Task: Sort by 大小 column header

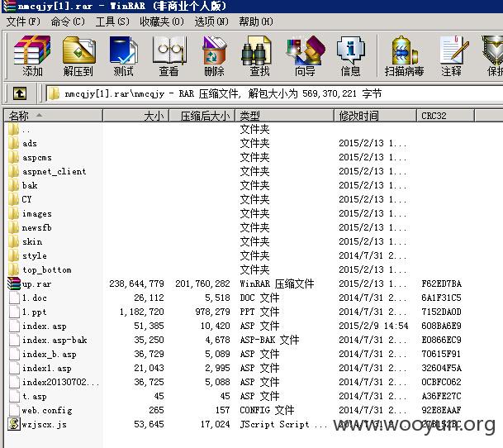Action: point(136,116)
